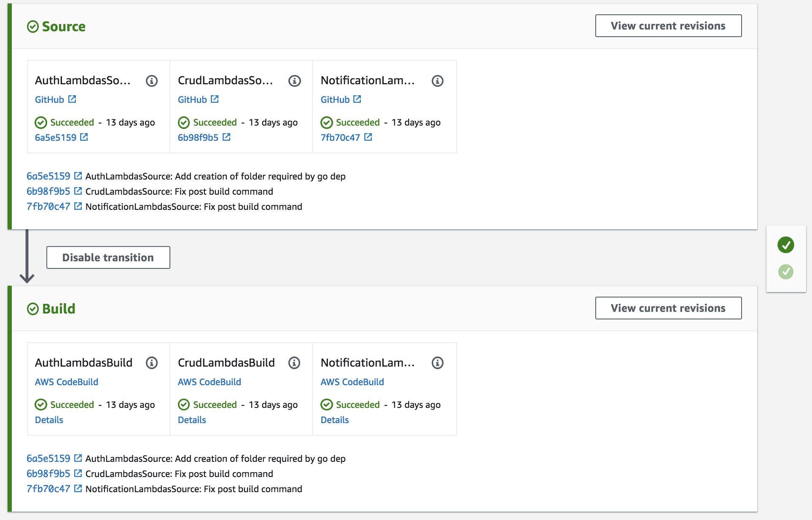Open info icon on AuthLambdasBuild
This screenshot has height=520, width=812.
pyautogui.click(x=151, y=363)
